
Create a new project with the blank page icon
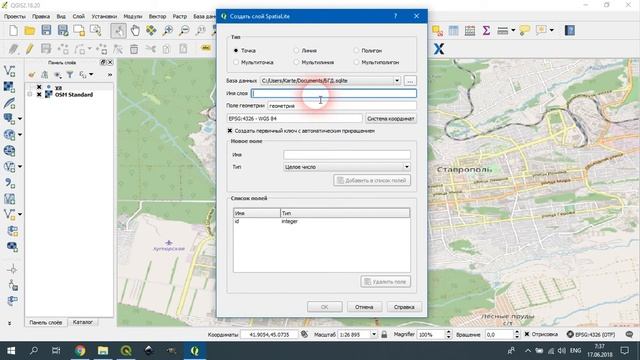13,31
